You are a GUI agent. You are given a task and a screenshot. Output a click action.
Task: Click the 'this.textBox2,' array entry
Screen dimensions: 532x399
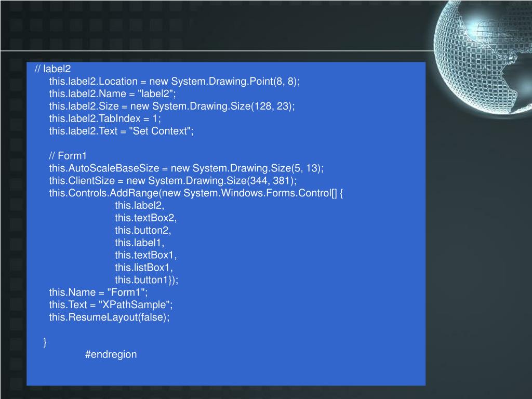(145, 218)
